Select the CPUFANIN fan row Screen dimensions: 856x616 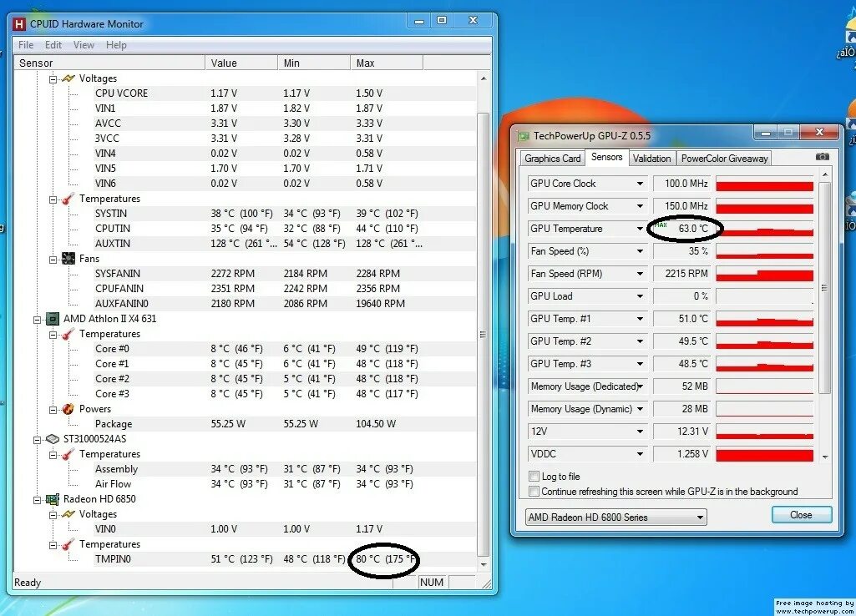tap(286, 289)
